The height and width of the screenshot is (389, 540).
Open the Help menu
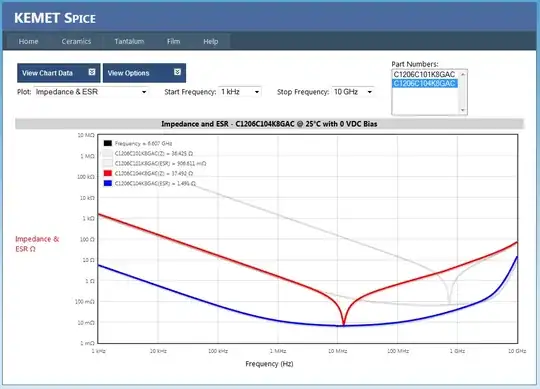(x=210, y=41)
